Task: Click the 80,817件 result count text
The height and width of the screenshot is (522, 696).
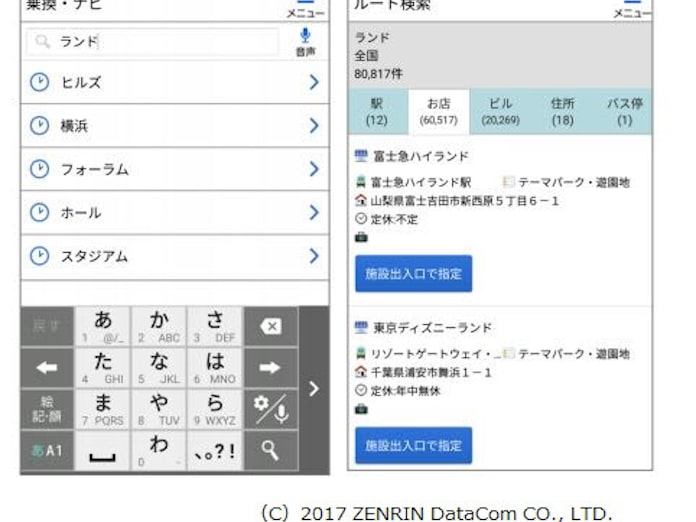Action: pyautogui.click(x=379, y=74)
